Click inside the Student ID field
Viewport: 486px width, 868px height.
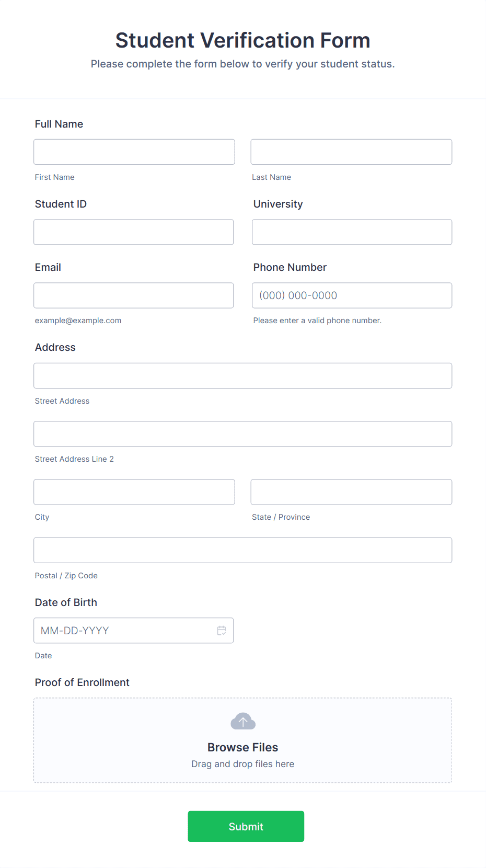click(134, 232)
